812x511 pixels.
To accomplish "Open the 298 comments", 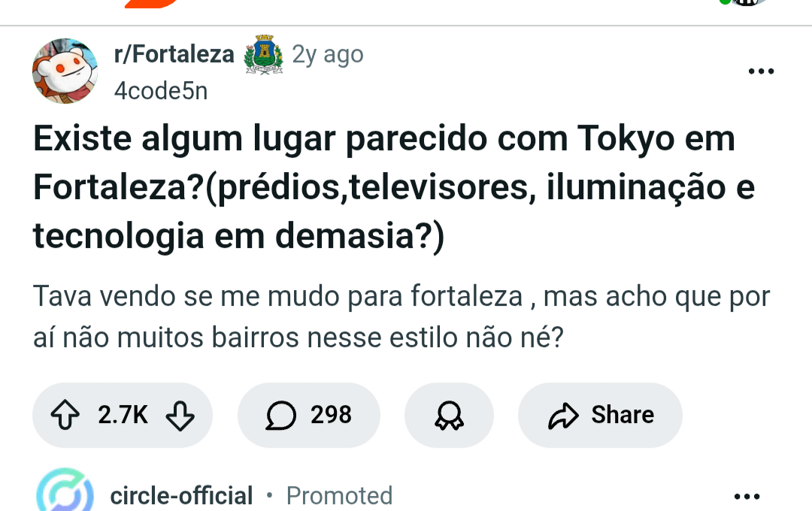I will (x=309, y=416).
